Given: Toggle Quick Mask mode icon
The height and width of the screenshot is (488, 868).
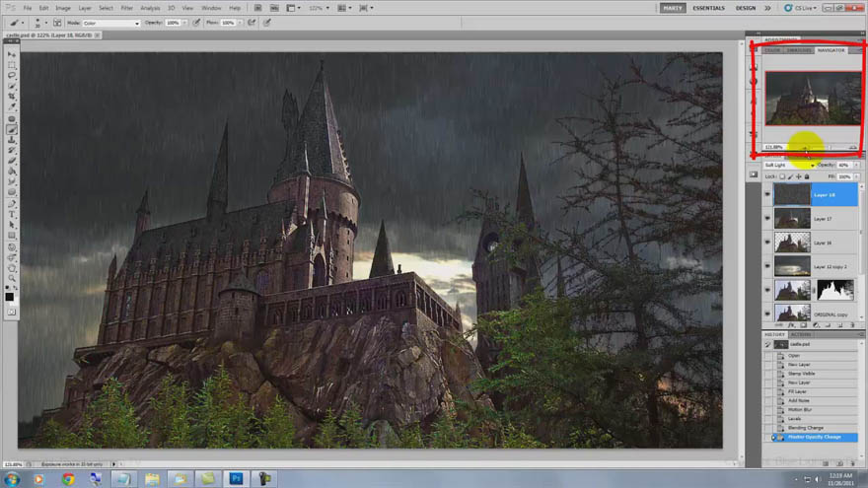Looking at the screenshot, I should point(12,313).
